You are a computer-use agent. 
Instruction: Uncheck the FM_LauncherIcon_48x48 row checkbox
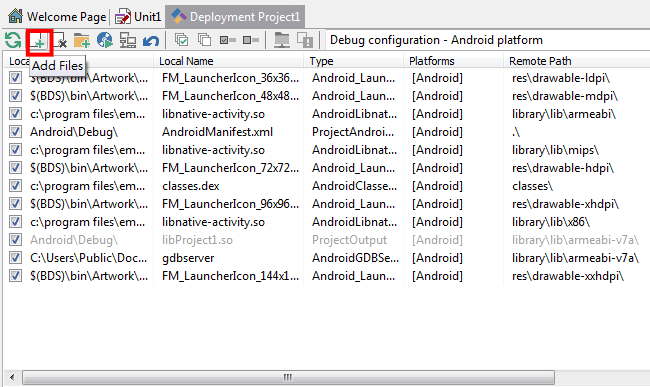[15, 96]
